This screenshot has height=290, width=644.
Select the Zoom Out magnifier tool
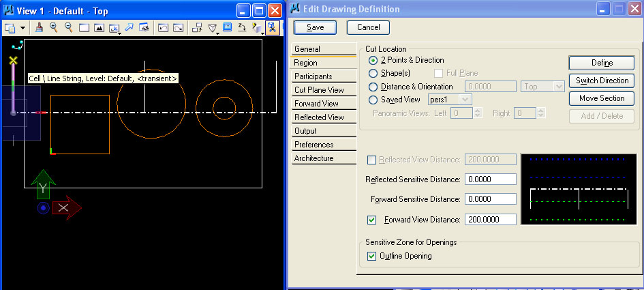(69, 27)
